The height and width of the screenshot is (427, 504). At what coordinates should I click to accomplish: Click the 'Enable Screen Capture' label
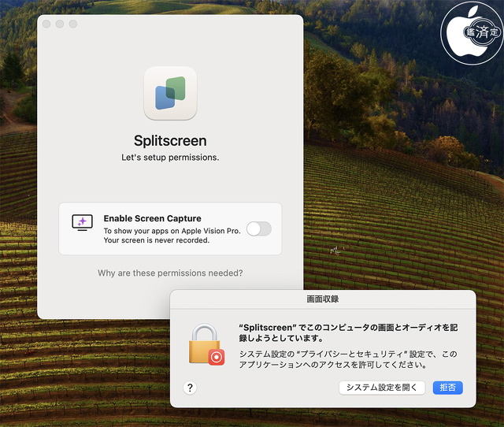coord(152,219)
